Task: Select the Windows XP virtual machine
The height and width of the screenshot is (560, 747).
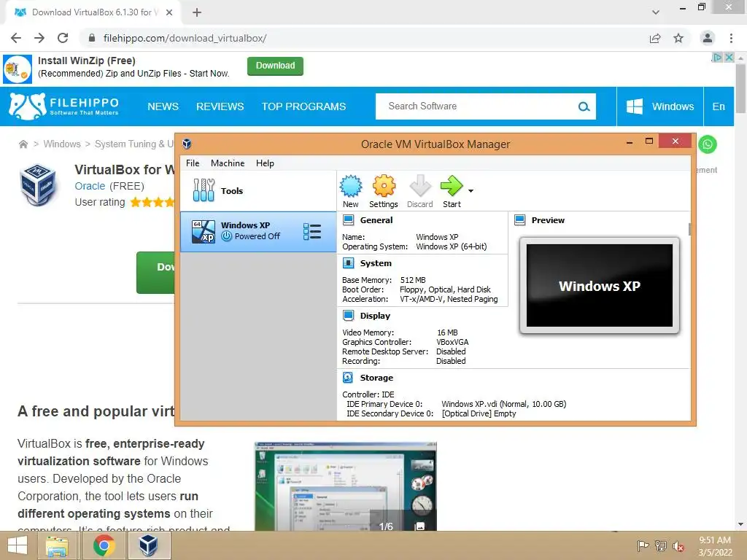Action: (258, 231)
